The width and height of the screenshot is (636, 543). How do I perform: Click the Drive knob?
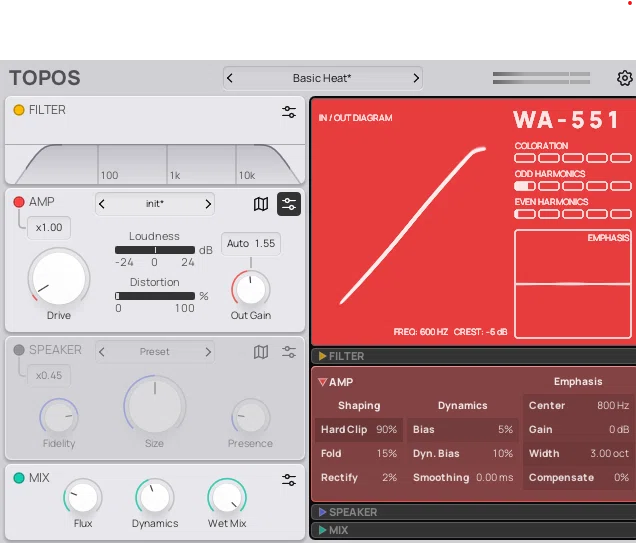click(59, 278)
